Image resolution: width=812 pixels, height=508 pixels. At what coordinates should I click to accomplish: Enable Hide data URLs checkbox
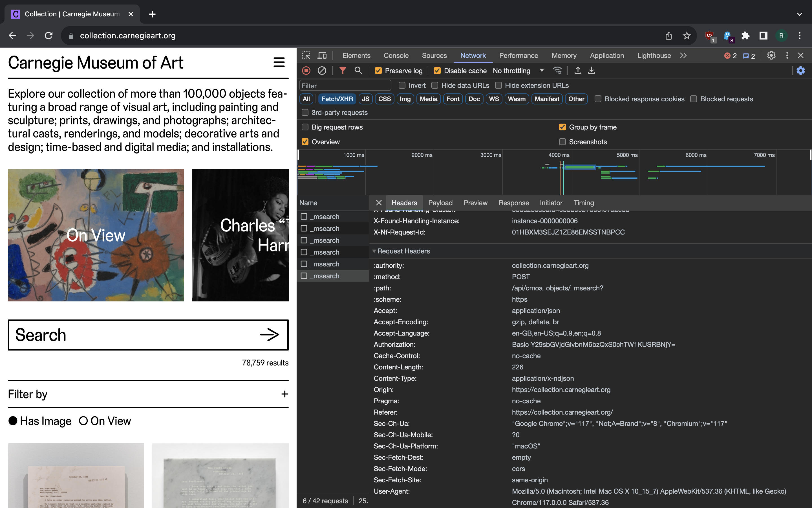(434, 85)
